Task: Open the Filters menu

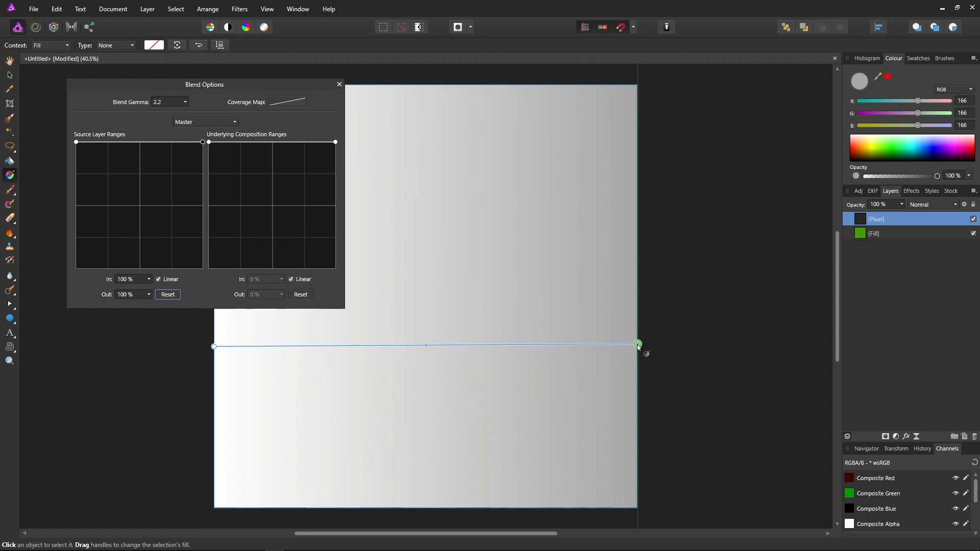Action: pos(239,9)
